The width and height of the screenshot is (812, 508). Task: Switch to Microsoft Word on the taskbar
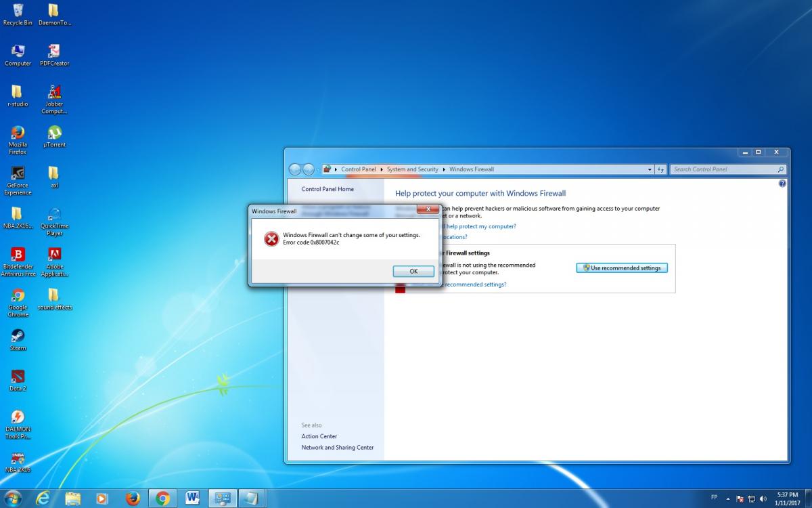[x=192, y=499]
